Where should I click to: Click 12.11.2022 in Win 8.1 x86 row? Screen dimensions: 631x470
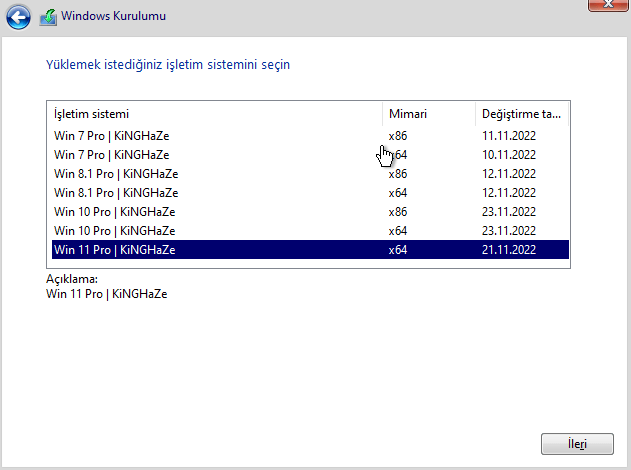(x=509, y=174)
